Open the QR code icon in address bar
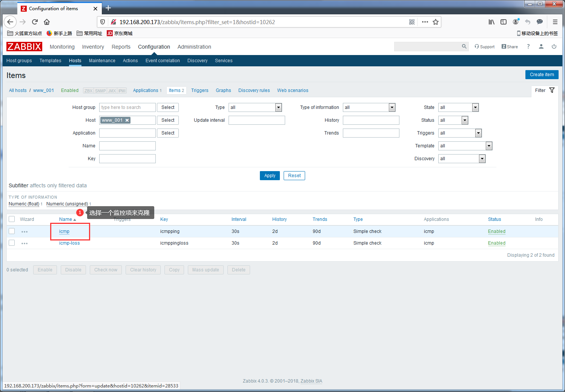Screen dimensions: 565x392 coord(412,22)
